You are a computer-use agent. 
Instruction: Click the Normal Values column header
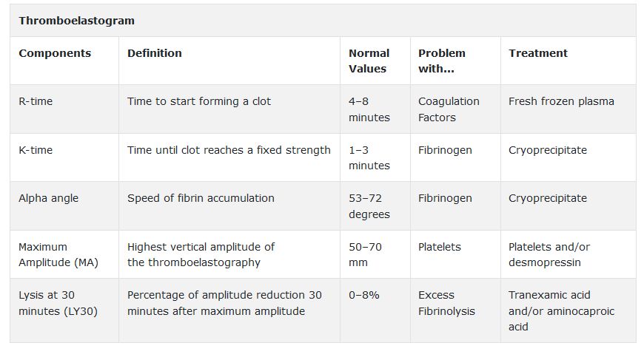[369, 61]
